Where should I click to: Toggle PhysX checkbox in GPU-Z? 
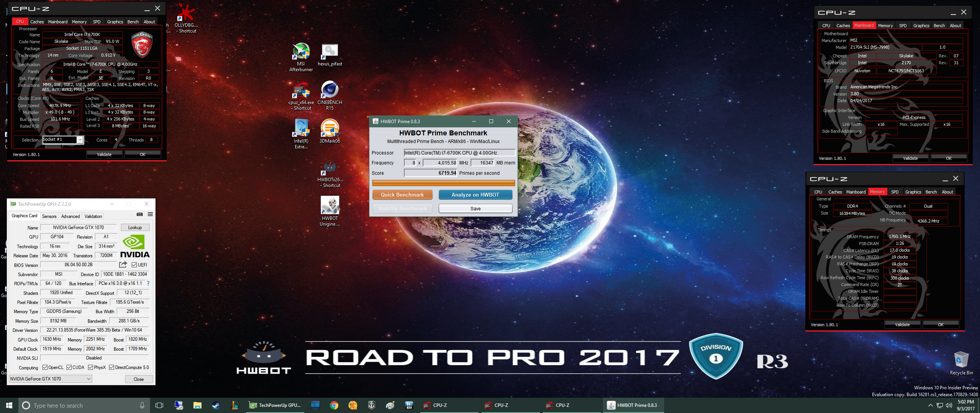(x=90, y=367)
